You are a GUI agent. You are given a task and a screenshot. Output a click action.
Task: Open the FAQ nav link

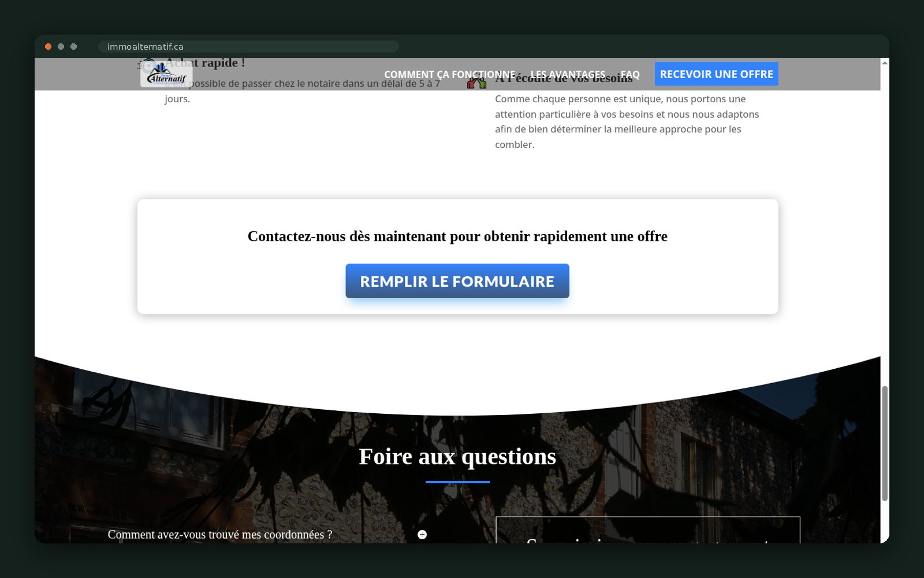point(630,75)
